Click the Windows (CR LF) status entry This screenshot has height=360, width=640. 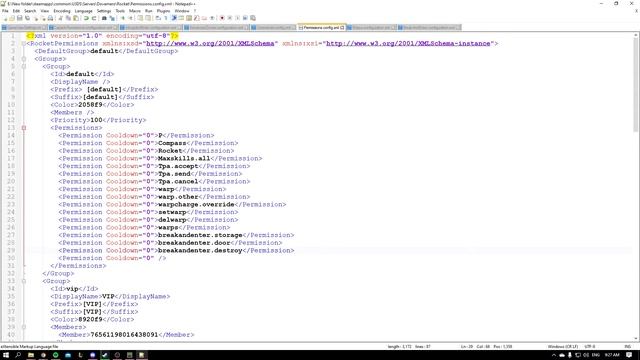coord(562,347)
